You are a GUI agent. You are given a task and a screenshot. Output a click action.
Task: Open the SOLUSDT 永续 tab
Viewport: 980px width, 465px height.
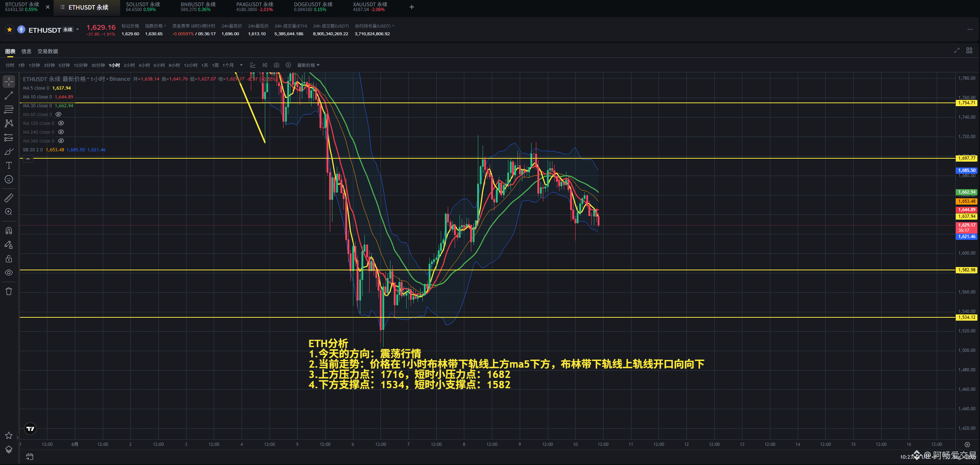coord(143,7)
